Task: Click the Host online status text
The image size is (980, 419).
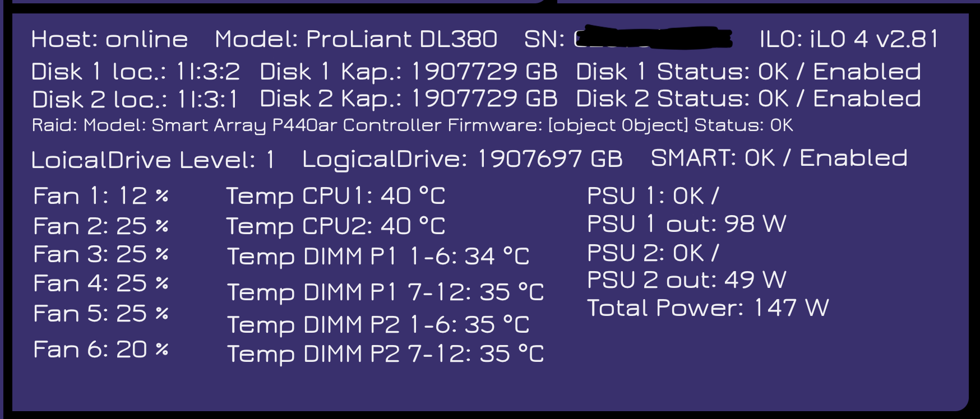Action: coord(109,39)
